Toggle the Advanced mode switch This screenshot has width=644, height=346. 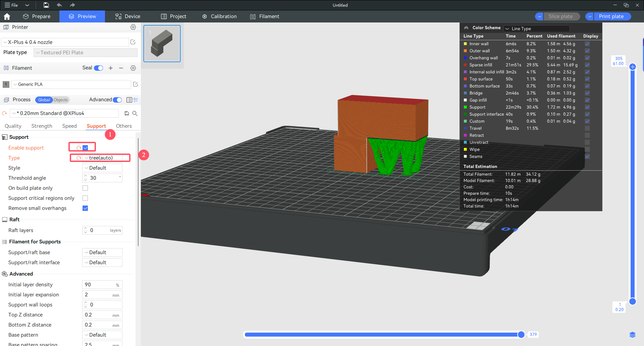point(117,100)
